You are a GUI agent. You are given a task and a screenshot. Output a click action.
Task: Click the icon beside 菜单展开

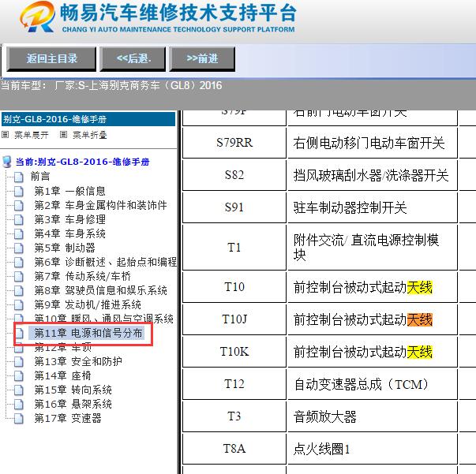[x=6, y=135]
